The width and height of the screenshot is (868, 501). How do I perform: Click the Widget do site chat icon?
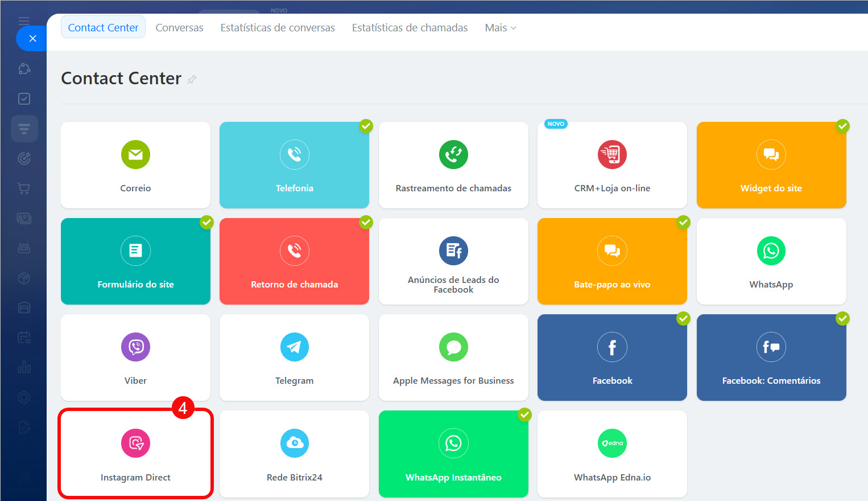pos(771,154)
